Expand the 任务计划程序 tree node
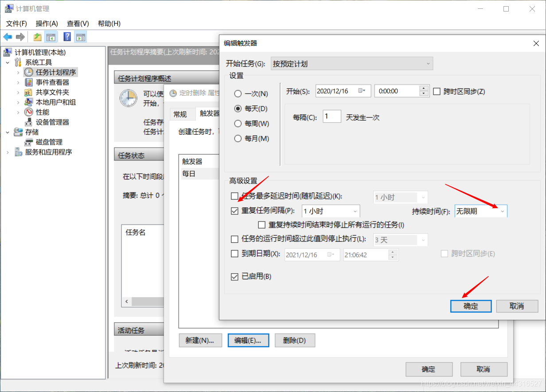546x392 pixels. [x=18, y=72]
